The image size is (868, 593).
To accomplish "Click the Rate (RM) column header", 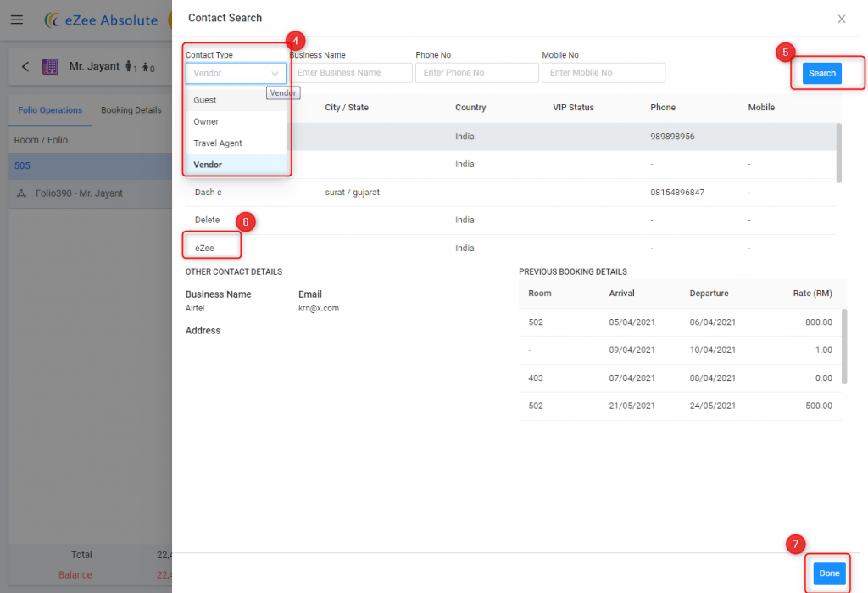I will [x=812, y=294].
